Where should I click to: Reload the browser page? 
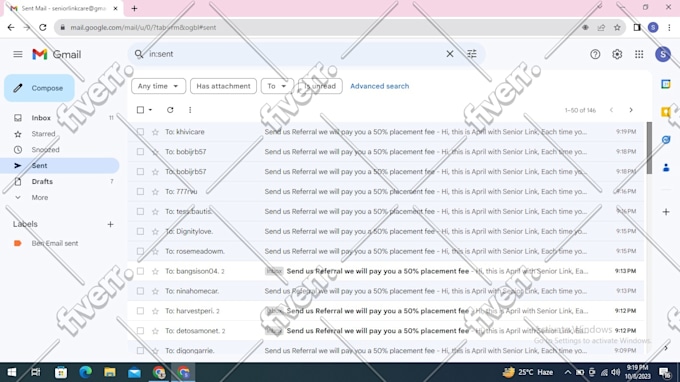[x=42, y=27]
